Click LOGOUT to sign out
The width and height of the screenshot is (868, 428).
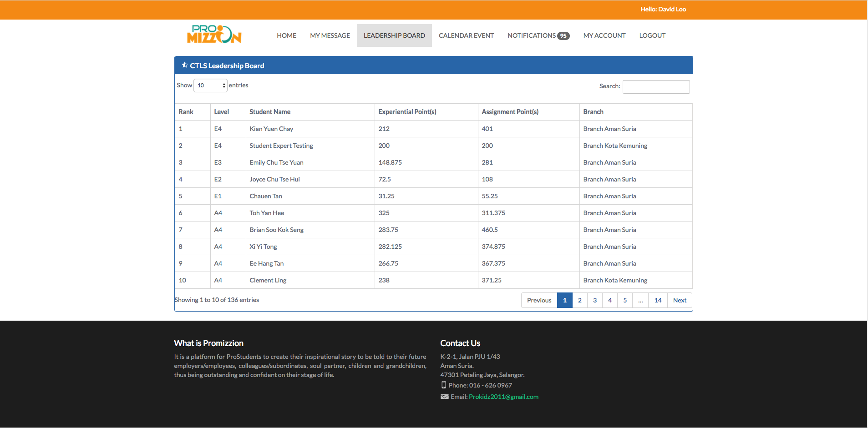tap(652, 35)
